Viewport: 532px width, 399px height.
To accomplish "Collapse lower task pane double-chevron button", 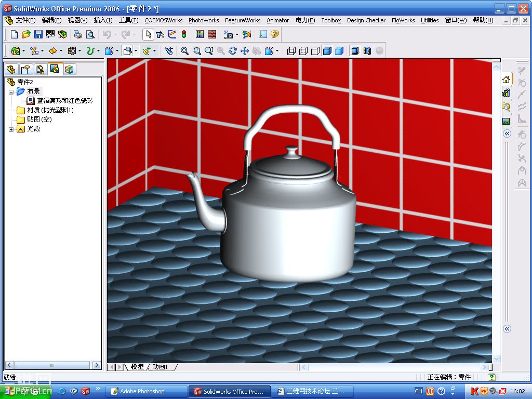I will click(507, 329).
